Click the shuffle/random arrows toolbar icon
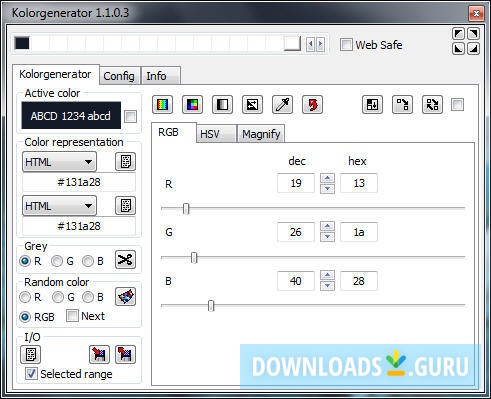491x399 pixels. 252,105
